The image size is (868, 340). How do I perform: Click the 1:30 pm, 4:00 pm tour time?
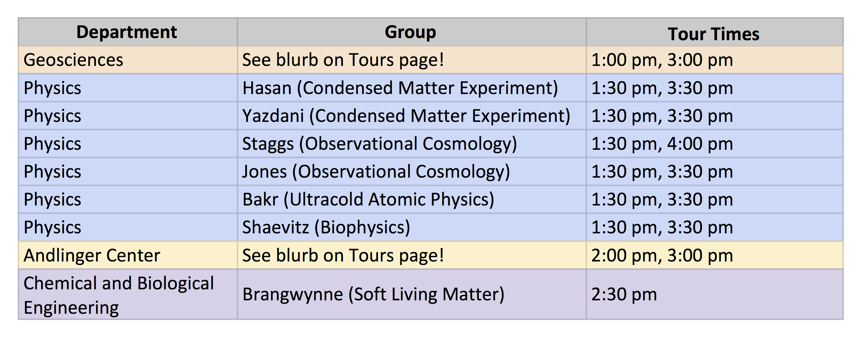point(662,144)
